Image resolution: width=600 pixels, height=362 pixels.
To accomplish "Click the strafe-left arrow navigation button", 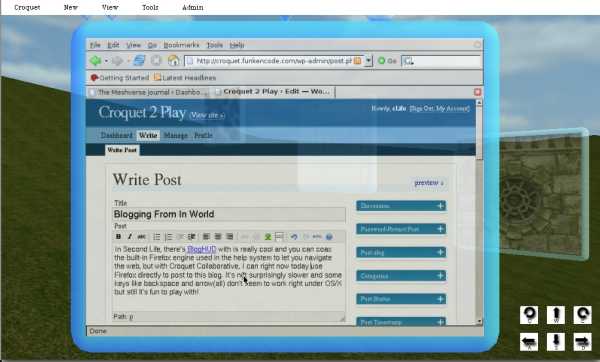I will coord(529,342).
